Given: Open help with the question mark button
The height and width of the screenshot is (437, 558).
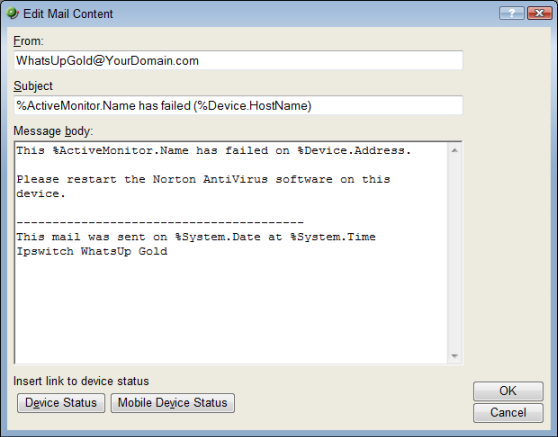Looking at the screenshot, I should [511, 13].
